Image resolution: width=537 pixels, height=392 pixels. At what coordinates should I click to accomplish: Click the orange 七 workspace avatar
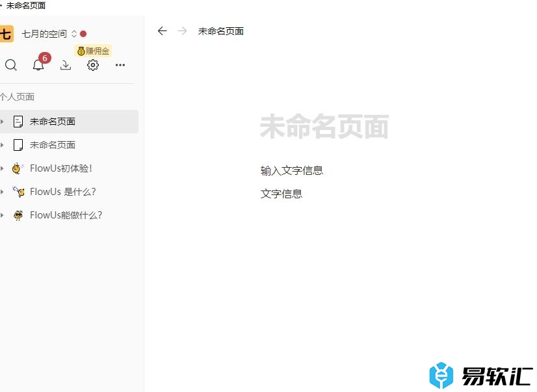click(x=6, y=34)
